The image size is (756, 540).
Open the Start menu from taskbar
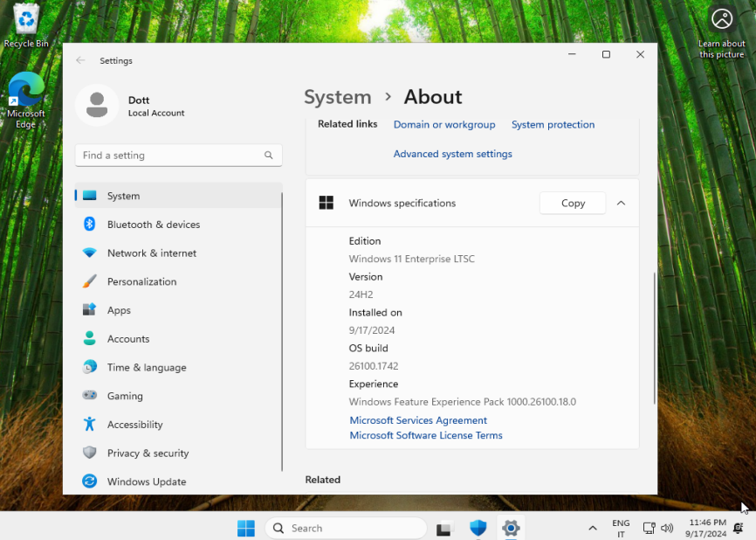(x=246, y=528)
